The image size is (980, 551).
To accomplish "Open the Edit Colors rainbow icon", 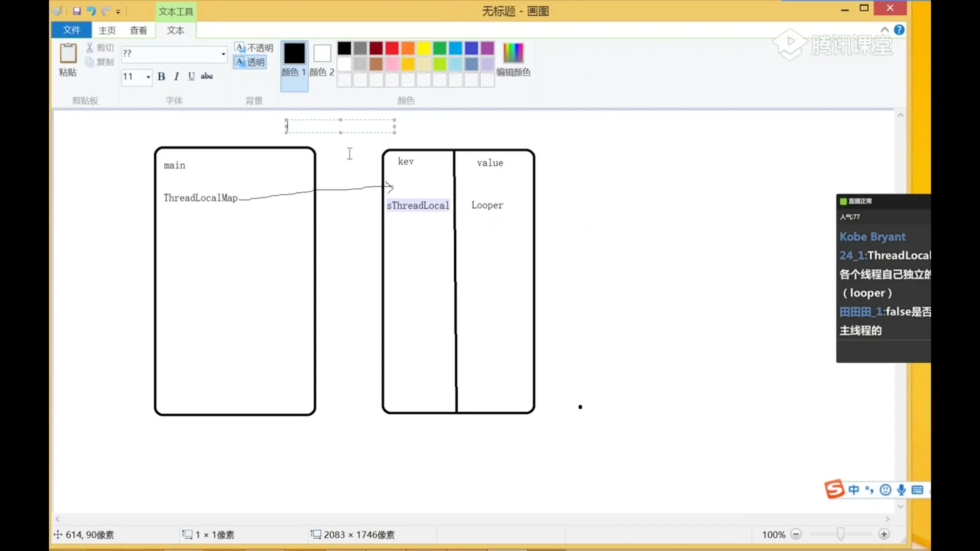I will point(513,53).
